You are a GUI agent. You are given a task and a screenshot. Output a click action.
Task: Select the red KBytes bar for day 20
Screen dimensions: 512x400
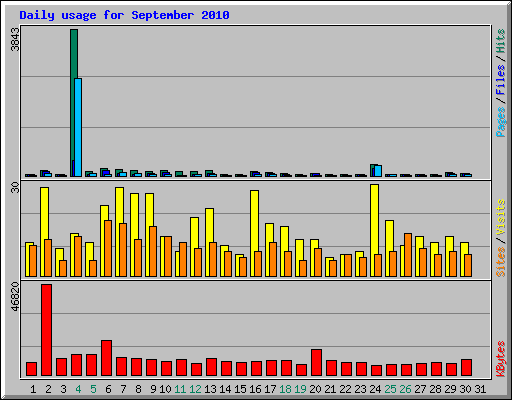[316, 362]
